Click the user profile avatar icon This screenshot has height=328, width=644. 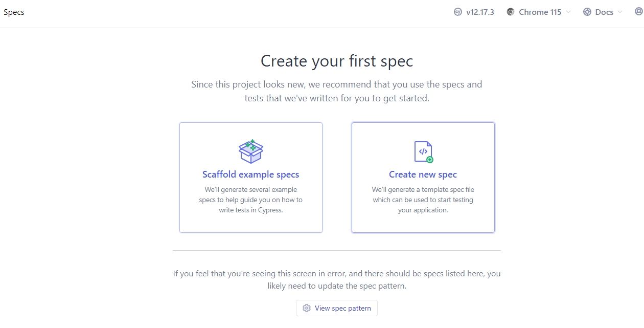coord(639,12)
